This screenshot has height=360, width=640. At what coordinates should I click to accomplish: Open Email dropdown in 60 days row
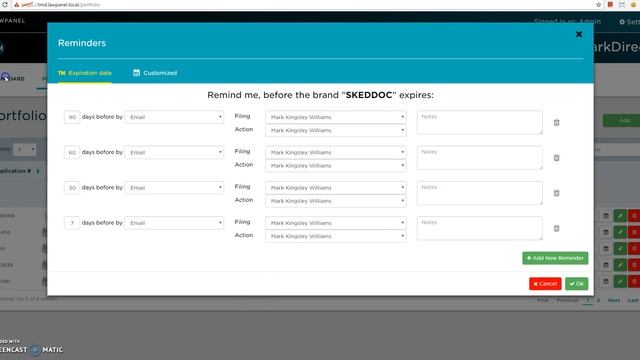[x=174, y=152]
